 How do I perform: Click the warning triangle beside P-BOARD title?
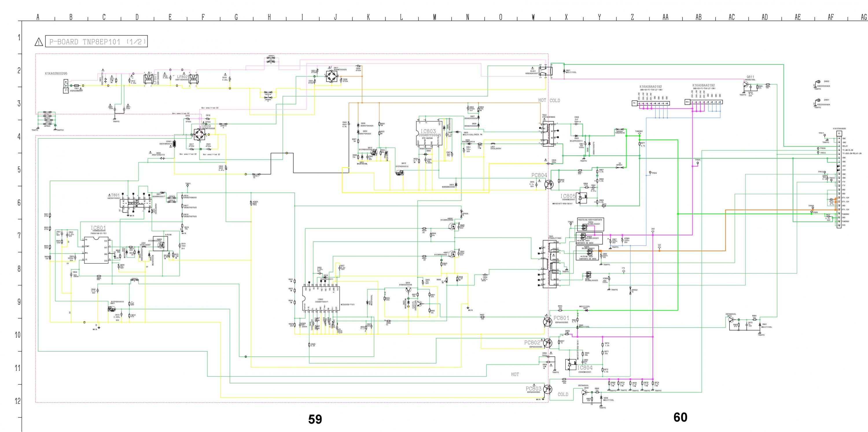point(39,42)
